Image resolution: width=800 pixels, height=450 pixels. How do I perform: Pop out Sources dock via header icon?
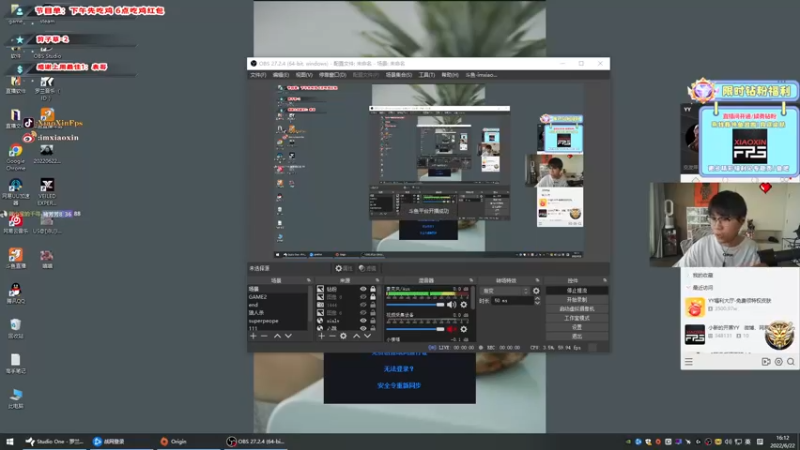pyautogui.click(x=378, y=281)
